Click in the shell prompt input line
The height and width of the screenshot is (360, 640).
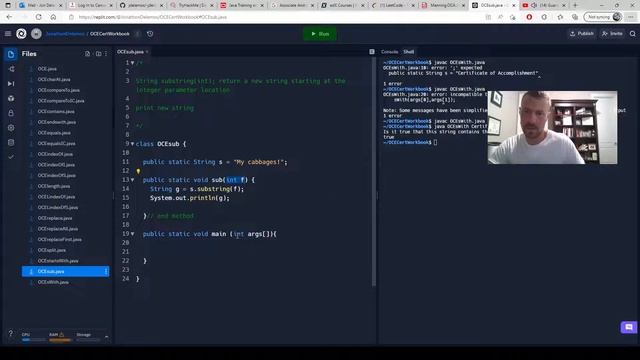(436, 142)
